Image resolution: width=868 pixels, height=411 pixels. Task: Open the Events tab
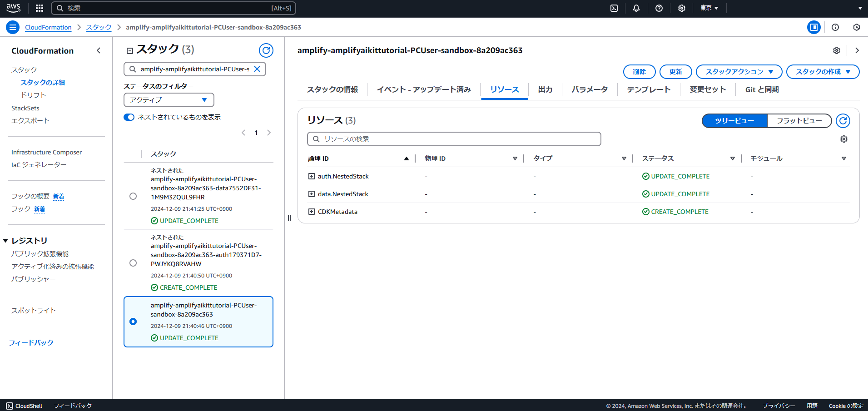click(x=424, y=89)
